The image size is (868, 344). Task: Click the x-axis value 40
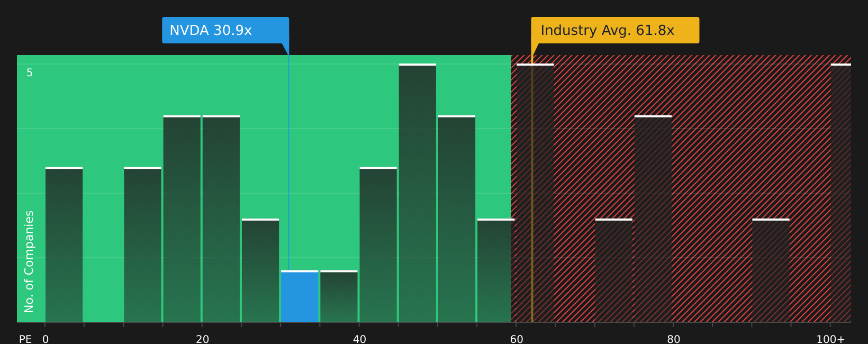359,339
